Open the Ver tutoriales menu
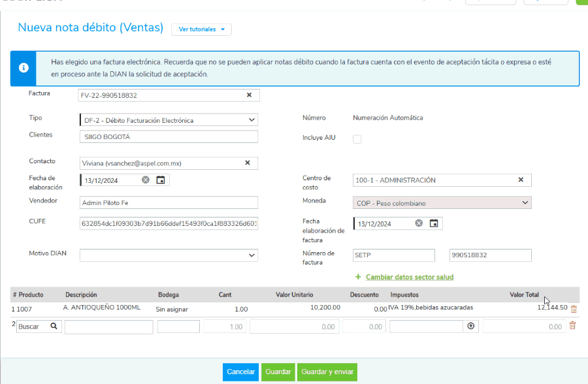 click(201, 29)
